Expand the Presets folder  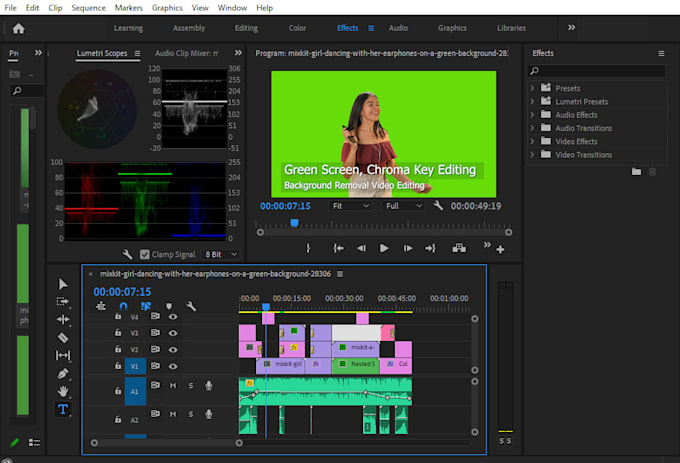(532, 88)
